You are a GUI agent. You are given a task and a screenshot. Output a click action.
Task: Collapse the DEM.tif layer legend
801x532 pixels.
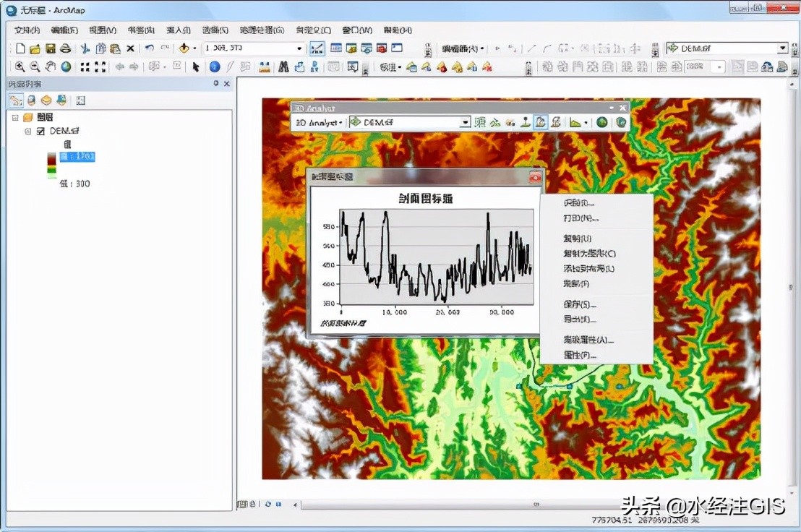point(28,132)
